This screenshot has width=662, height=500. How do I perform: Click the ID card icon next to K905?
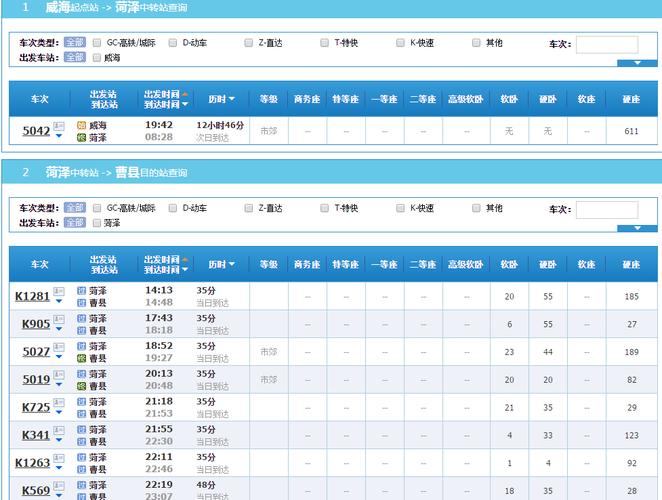point(59,319)
